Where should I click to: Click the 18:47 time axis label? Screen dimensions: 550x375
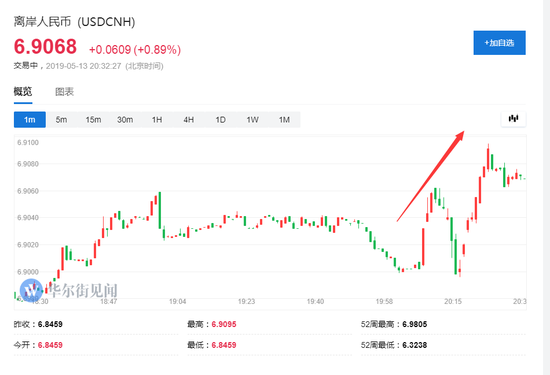(109, 301)
